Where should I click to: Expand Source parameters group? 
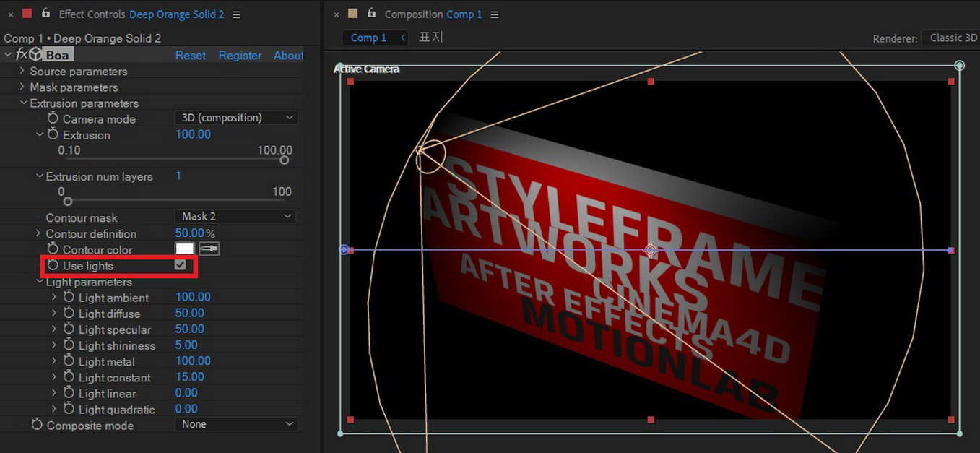tap(22, 71)
